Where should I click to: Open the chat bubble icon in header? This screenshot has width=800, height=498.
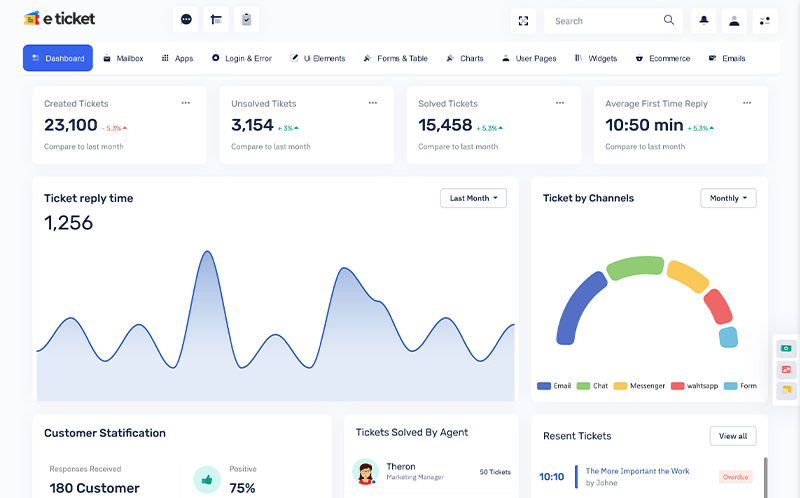186,20
